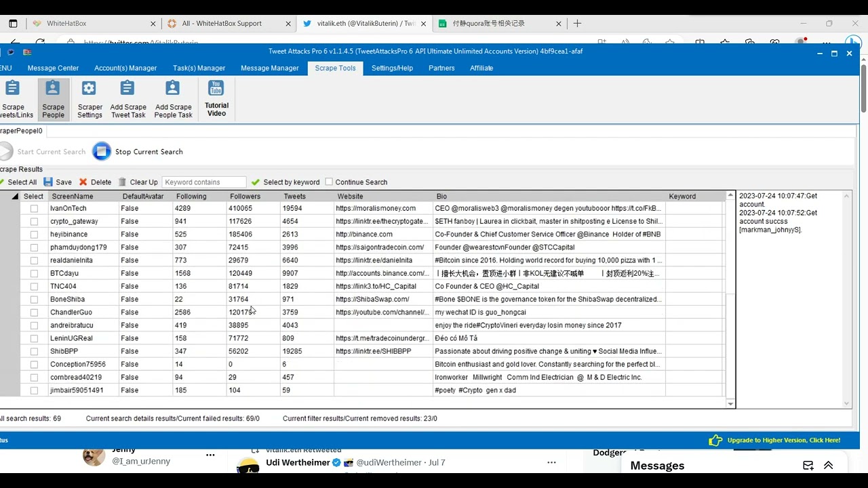Open the Task(s) Manager menu

tap(199, 68)
